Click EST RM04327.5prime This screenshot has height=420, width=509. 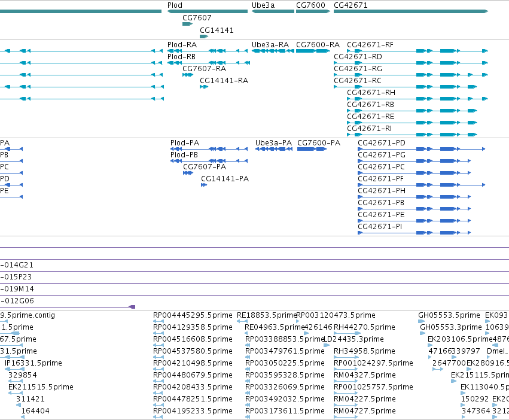[346, 381]
